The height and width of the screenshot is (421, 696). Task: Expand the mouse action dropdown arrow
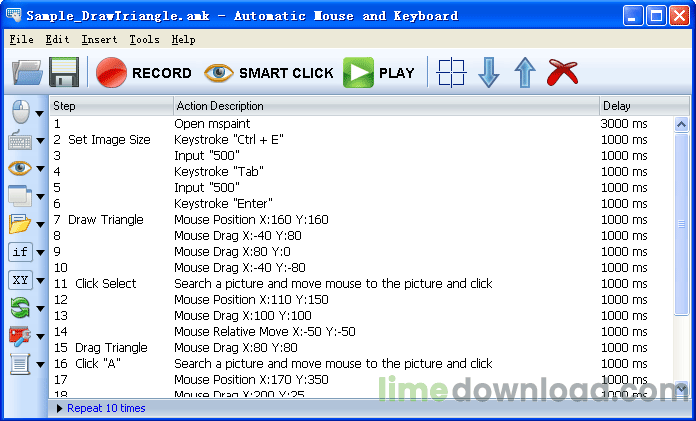[40, 114]
